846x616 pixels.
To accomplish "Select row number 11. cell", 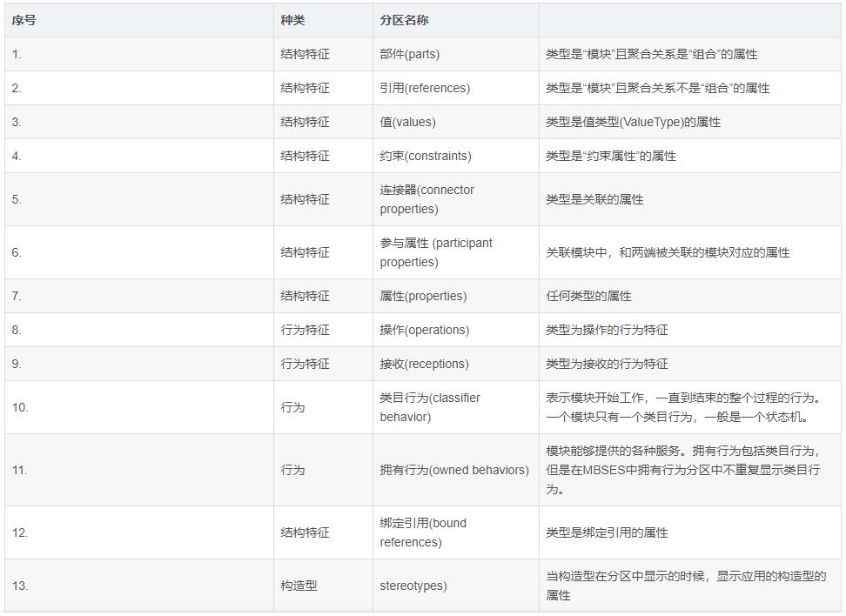I will pos(139,470).
